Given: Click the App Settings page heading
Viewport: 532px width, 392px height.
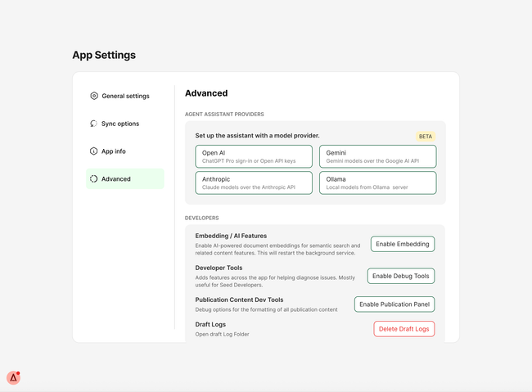Looking at the screenshot, I should [x=104, y=56].
